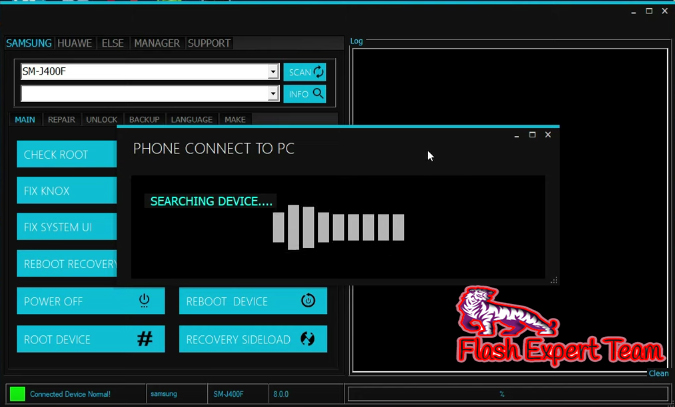This screenshot has height=407, width=675.
Task: Click the FIX SYSTEM UI button
Action: point(67,227)
